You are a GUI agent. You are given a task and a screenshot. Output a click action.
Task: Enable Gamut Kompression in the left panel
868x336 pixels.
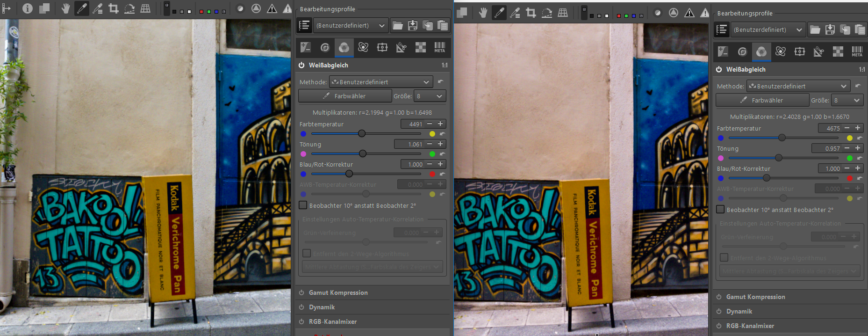[301, 292]
